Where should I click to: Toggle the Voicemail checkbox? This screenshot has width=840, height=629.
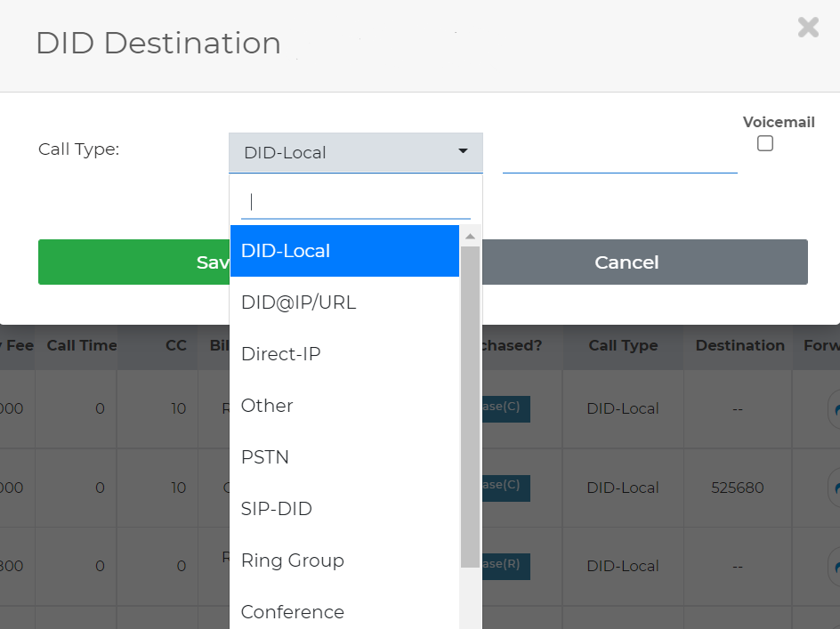tap(765, 143)
